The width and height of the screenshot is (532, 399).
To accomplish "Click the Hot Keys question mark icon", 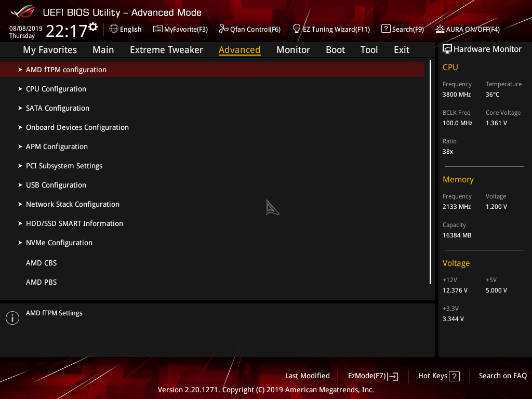I will 454,376.
